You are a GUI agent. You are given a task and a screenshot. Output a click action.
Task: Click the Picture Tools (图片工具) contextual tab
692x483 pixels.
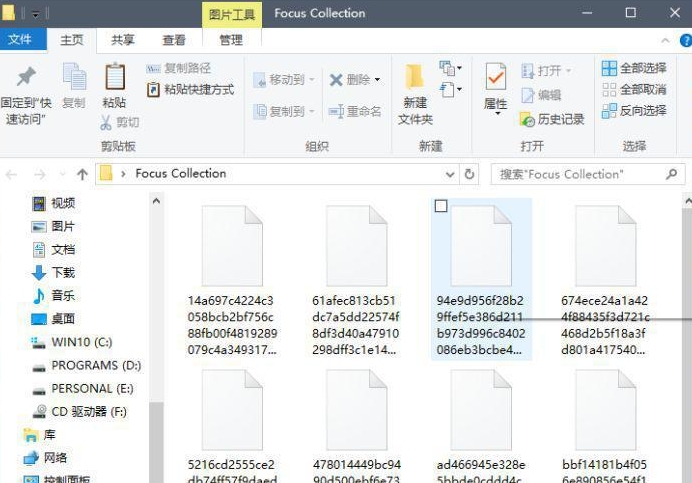pos(232,15)
